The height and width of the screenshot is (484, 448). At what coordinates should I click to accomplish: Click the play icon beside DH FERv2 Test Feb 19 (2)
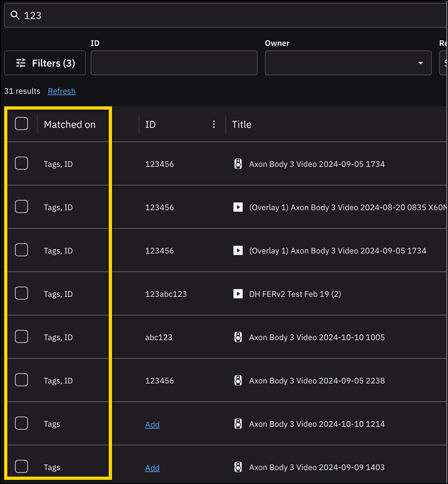tap(238, 294)
